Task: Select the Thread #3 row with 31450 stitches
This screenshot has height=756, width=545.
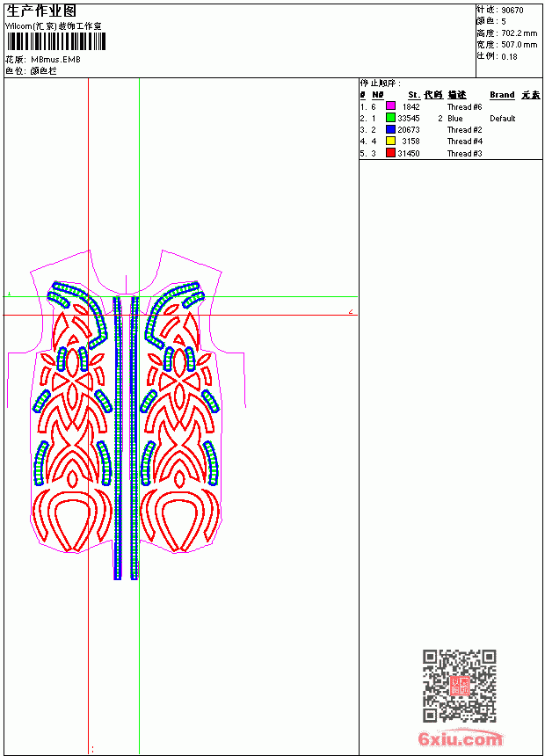Action: [450, 153]
